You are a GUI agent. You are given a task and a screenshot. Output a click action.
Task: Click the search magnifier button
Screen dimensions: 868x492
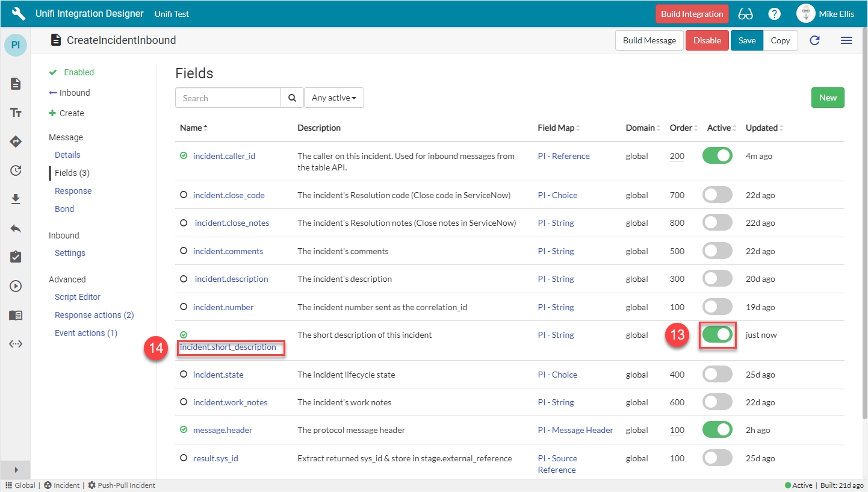pos(292,98)
